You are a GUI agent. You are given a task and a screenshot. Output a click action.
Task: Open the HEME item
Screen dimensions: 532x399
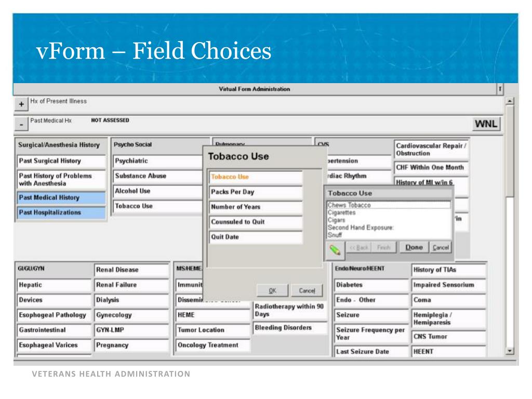(213, 315)
